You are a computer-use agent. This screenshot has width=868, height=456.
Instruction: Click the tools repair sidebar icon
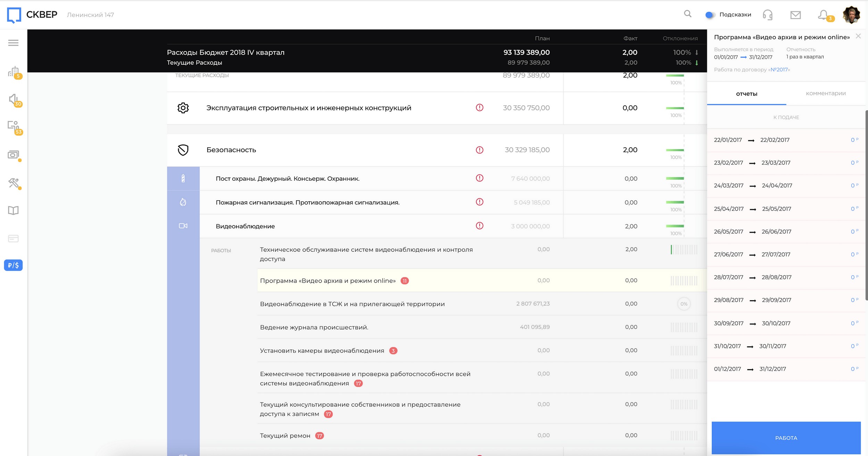(14, 182)
